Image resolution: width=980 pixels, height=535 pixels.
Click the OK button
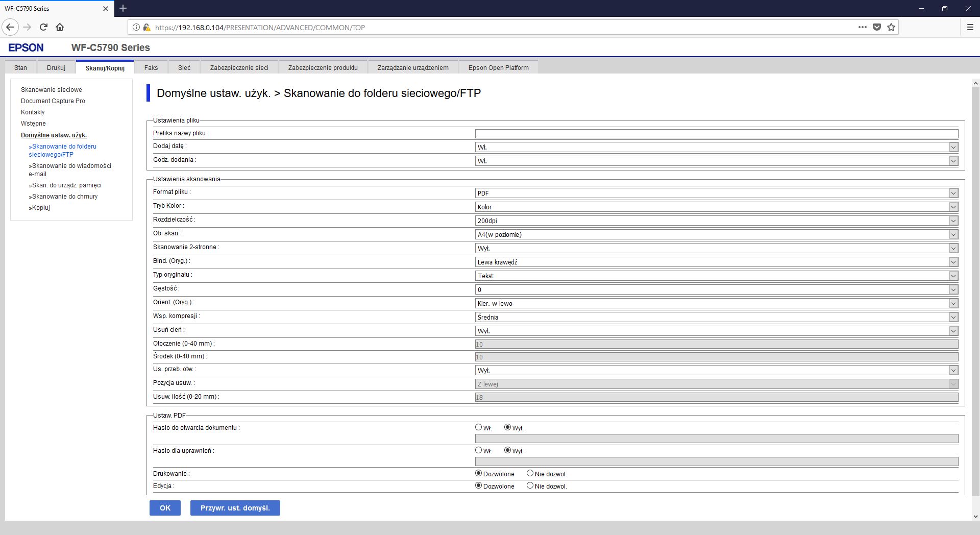[165, 508]
